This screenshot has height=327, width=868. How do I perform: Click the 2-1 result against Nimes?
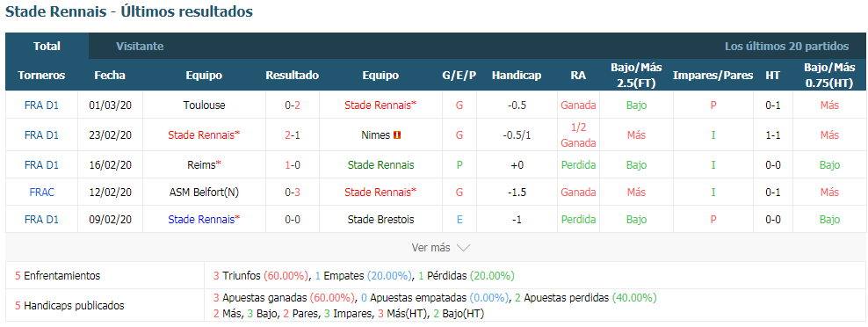coord(293,134)
